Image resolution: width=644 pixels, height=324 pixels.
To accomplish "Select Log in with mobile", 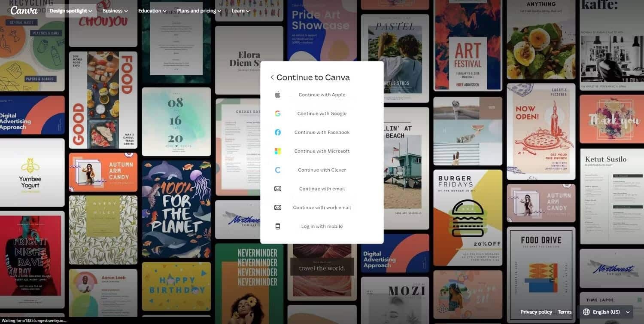I will pos(322,226).
